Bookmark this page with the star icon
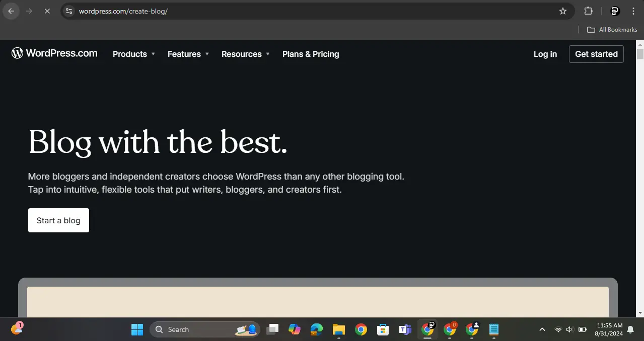 [x=563, y=11]
